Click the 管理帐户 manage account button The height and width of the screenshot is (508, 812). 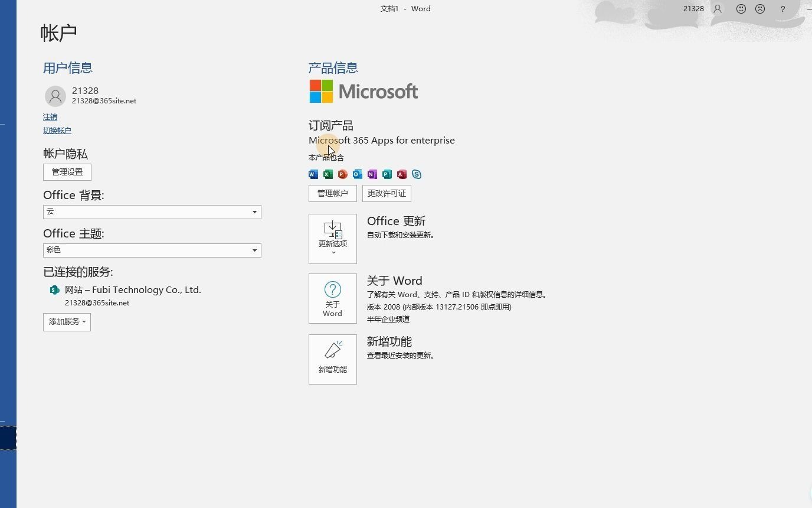[x=333, y=193]
